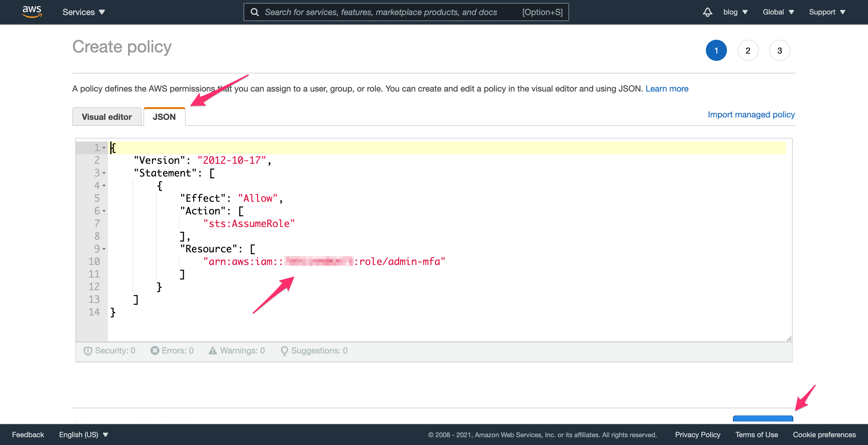Click the Suggestions lightbulb icon
This screenshot has width=868, height=445.
(x=284, y=351)
